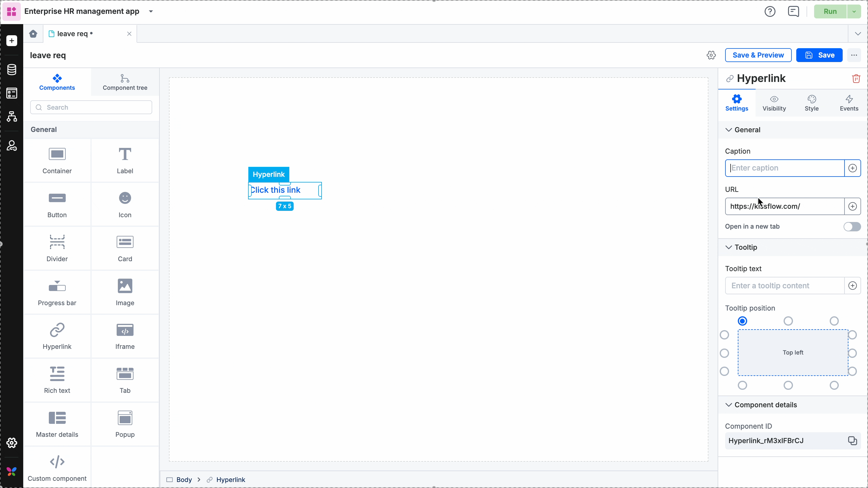The height and width of the screenshot is (488, 868).
Task: Open the forms icon in left sidebar
Action: [12, 93]
